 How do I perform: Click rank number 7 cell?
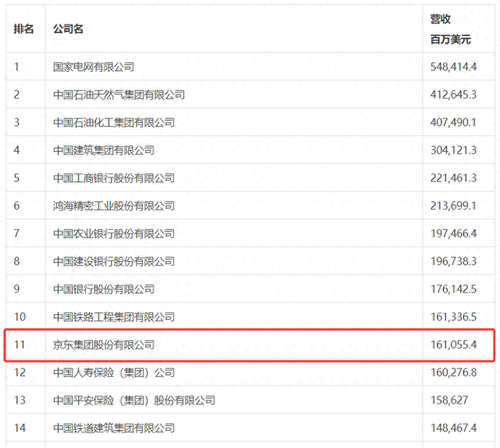pyautogui.click(x=16, y=233)
